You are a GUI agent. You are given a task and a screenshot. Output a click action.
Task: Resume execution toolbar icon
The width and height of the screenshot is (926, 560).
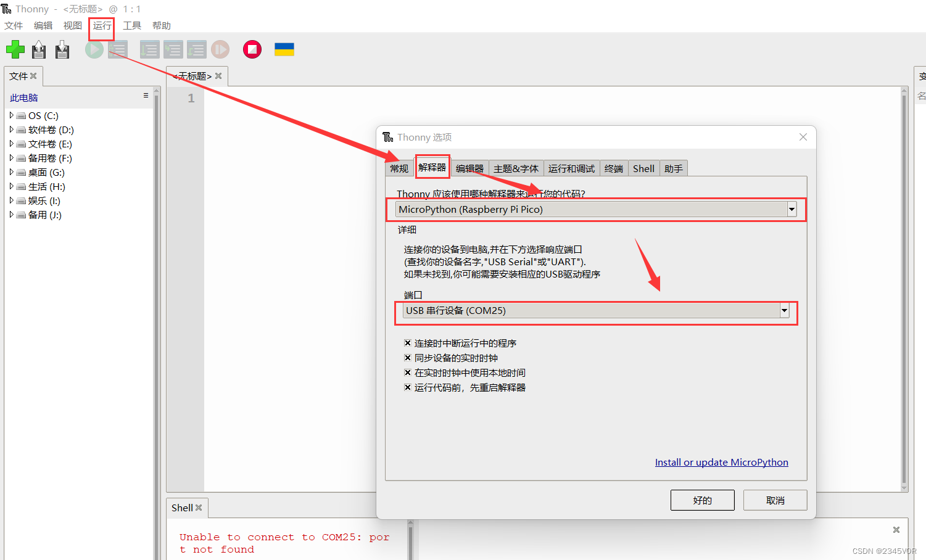220,49
